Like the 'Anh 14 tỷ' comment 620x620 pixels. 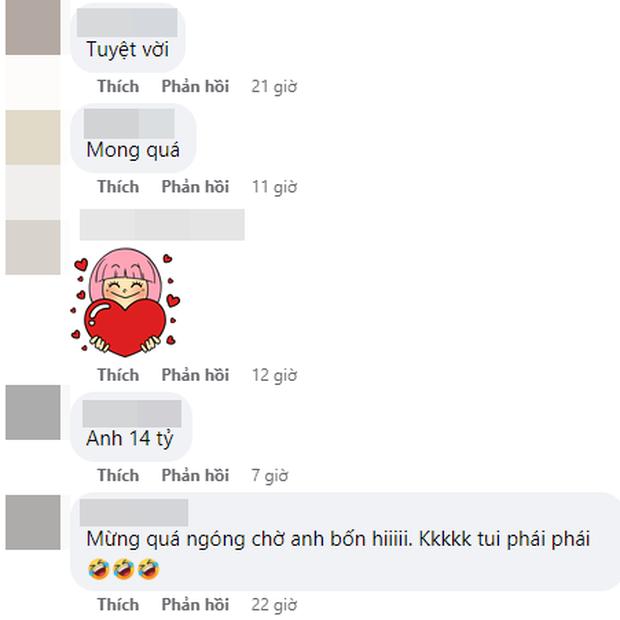[118, 475]
